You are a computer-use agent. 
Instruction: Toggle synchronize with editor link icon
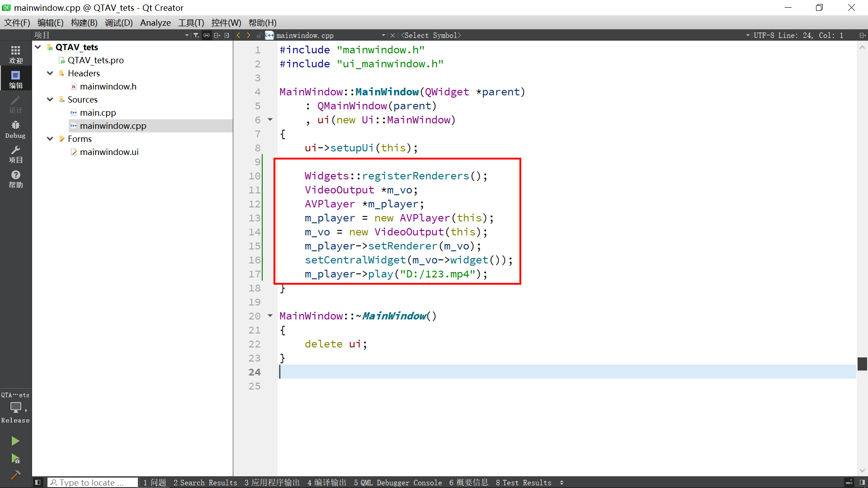tap(207, 35)
